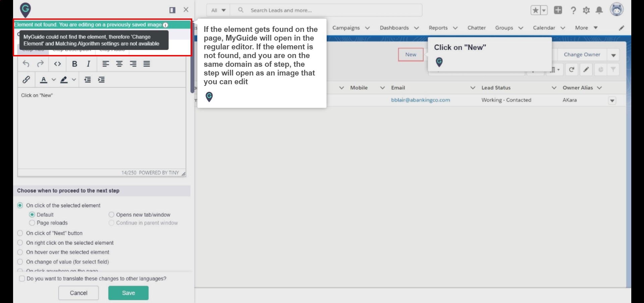Viewport: 644px width, 303px height.
Task: Select 'On click of "Next" button'
Action: [20, 233]
